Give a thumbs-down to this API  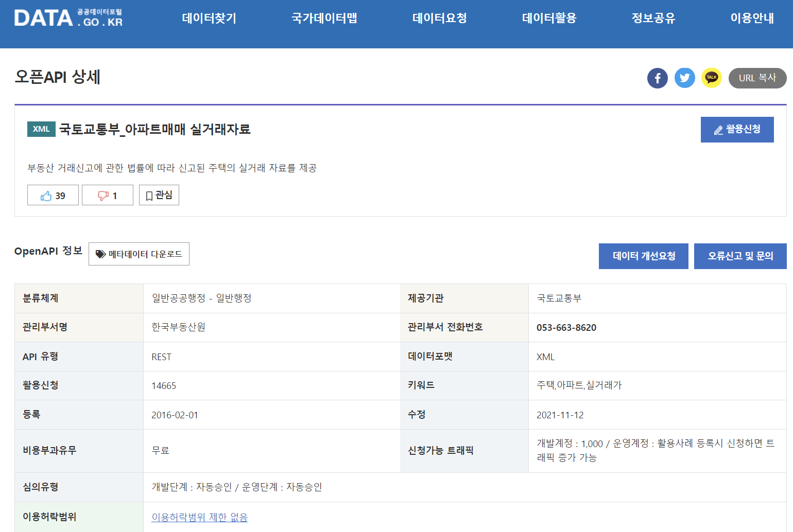click(107, 194)
